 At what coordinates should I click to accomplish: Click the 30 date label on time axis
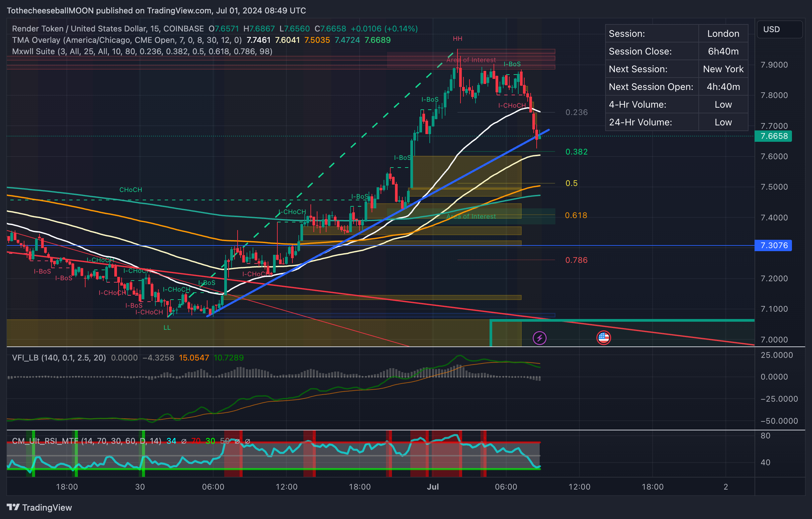coord(140,487)
